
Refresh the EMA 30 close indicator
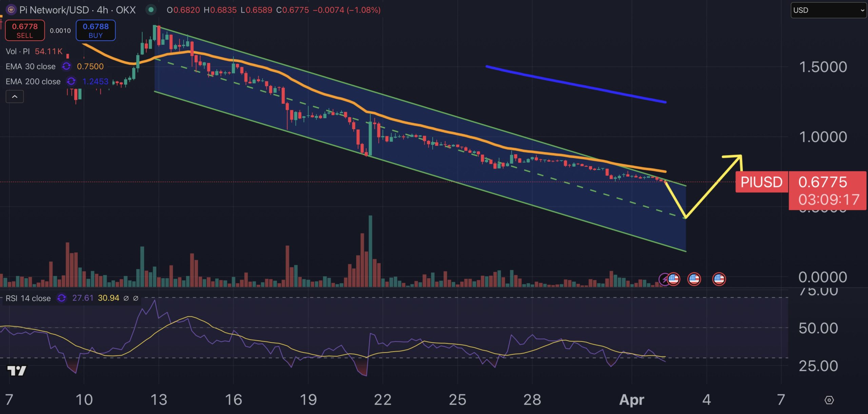point(67,67)
